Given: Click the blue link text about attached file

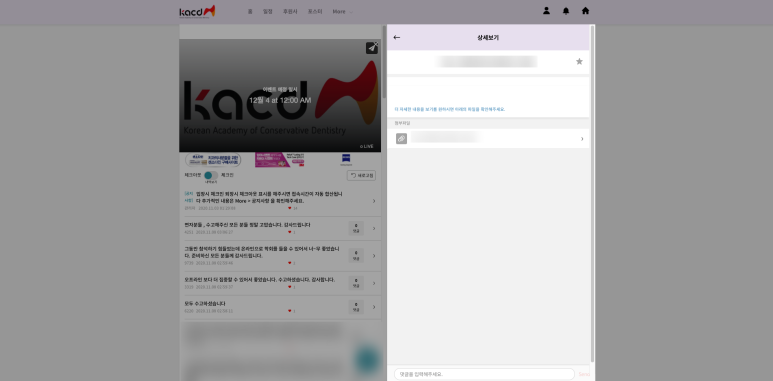Looking at the screenshot, I should tap(450, 109).
